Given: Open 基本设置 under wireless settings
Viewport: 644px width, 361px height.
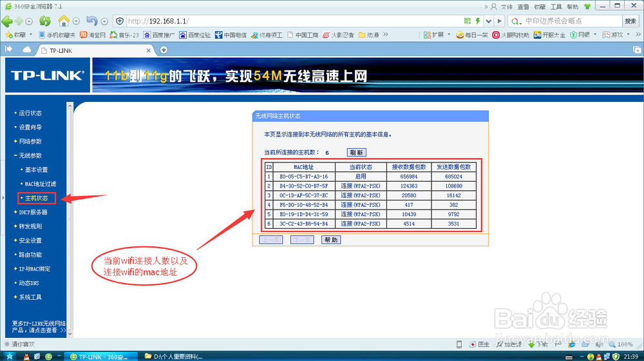Looking at the screenshot, I should [x=36, y=170].
